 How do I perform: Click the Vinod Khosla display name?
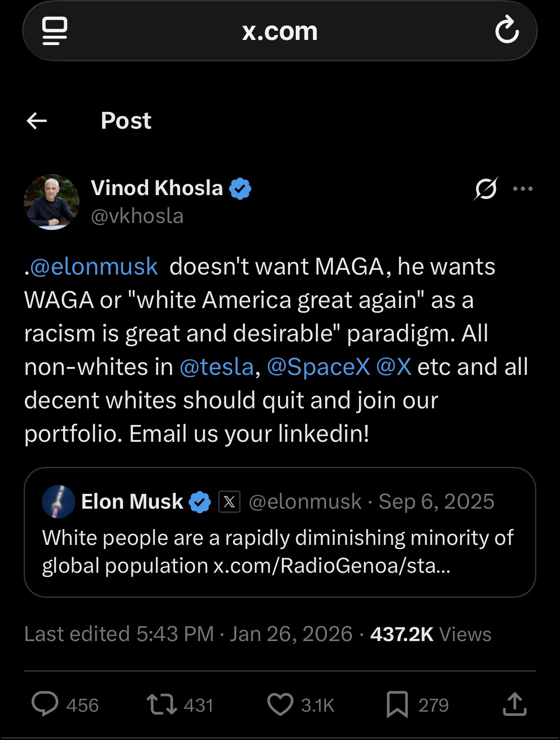click(x=157, y=188)
